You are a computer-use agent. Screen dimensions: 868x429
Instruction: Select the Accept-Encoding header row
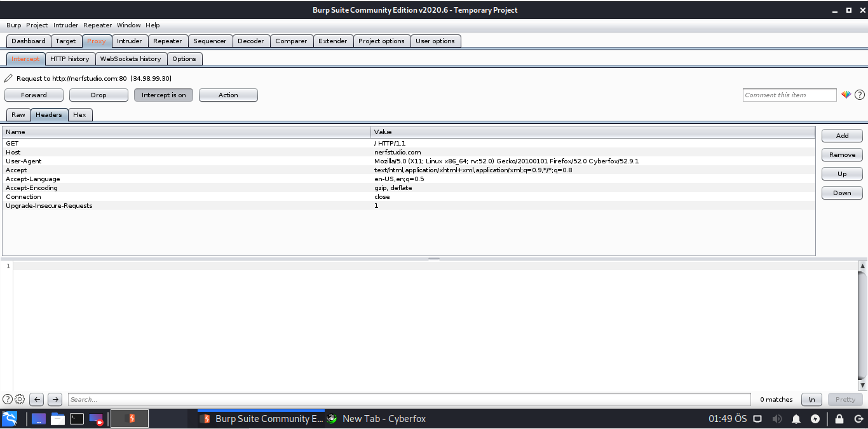pyautogui.click(x=409, y=187)
